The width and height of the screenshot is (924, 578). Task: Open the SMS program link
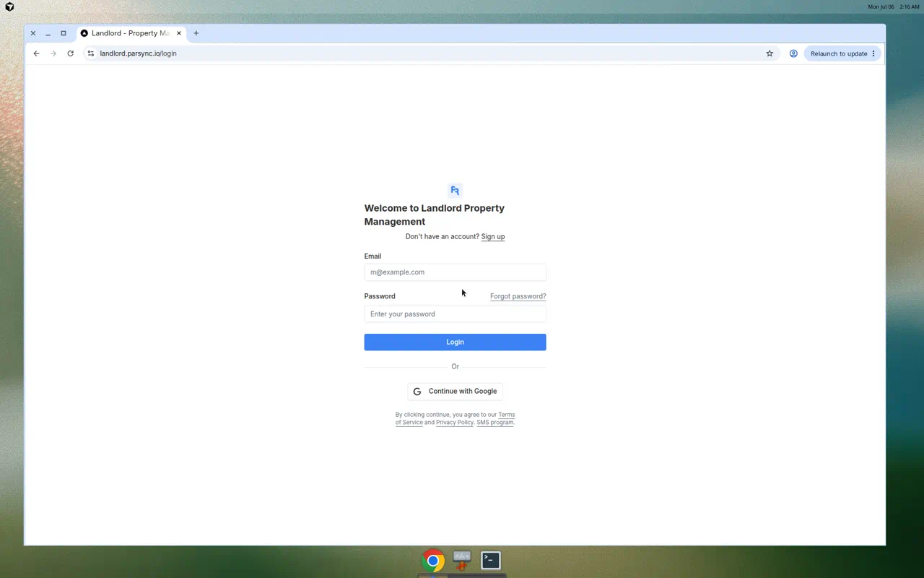tap(495, 423)
